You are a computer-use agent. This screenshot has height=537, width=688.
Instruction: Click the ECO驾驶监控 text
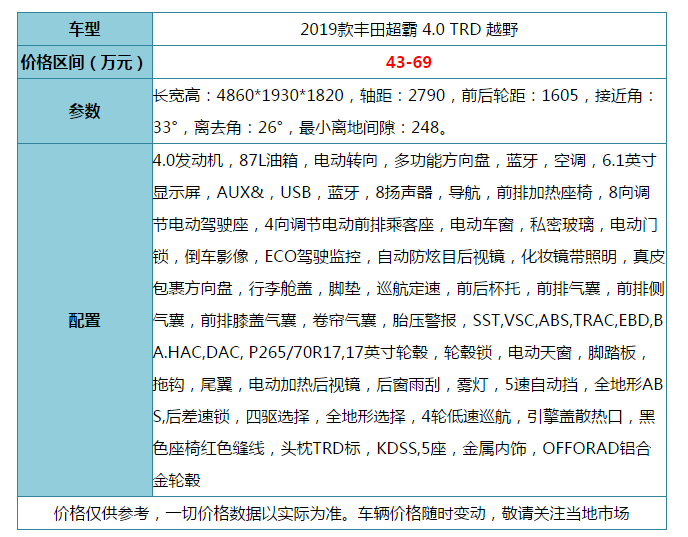tap(313, 257)
